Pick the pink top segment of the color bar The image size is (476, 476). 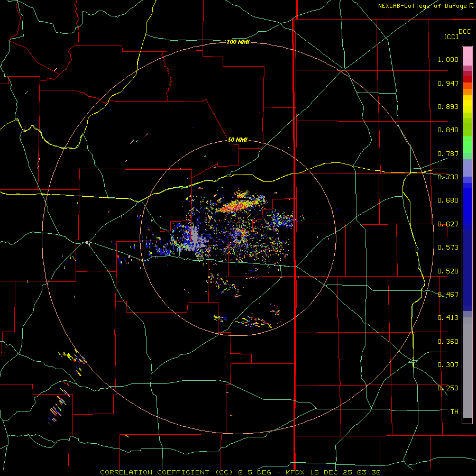467,56
